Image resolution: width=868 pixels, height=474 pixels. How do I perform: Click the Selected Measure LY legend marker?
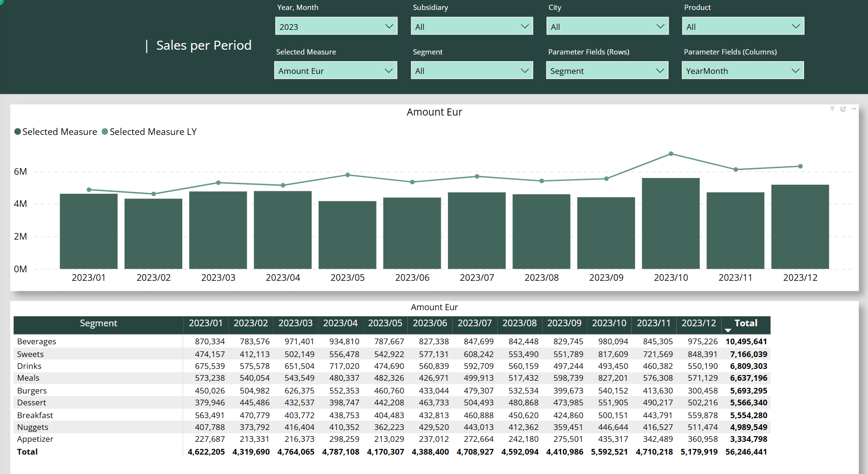coord(105,132)
